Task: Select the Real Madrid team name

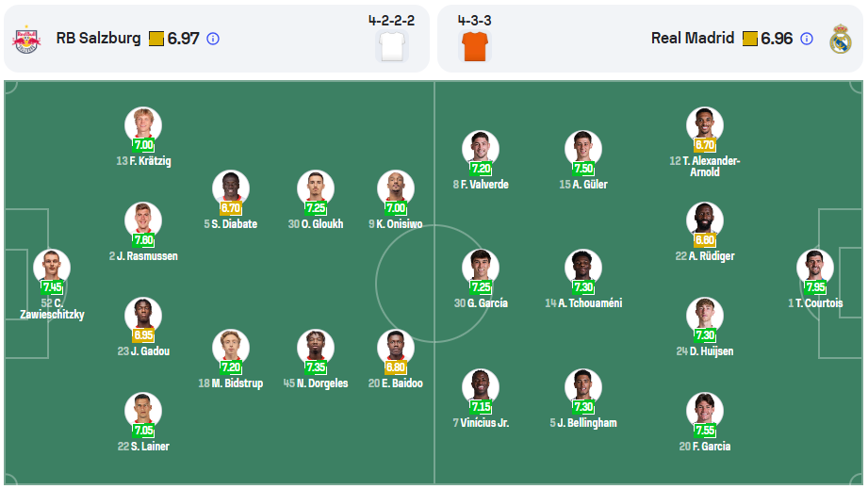Action: click(692, 39)
